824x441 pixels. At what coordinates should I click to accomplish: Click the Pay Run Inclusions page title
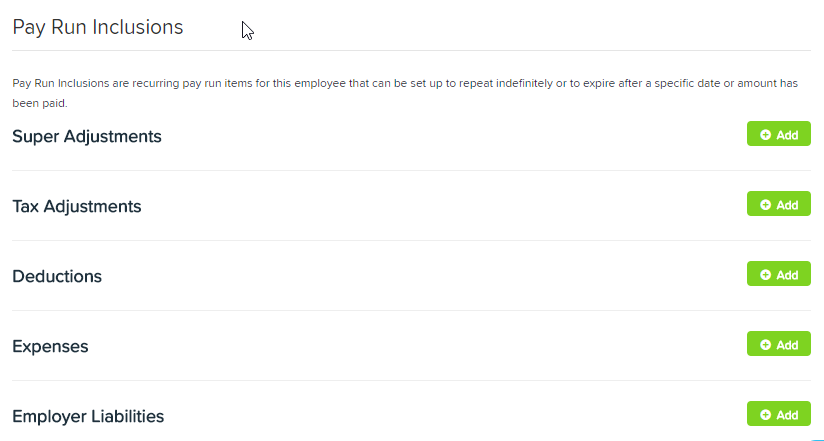[x=98, y=27]
